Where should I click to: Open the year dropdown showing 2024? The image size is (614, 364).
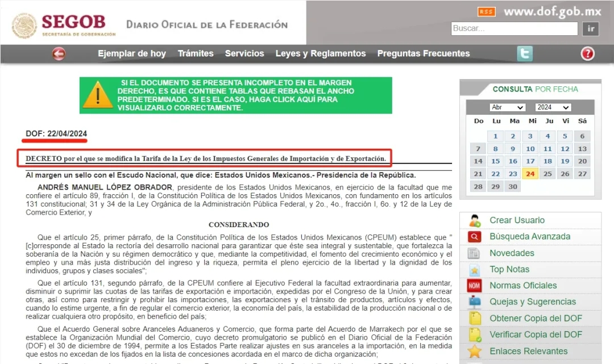[553, 107]
